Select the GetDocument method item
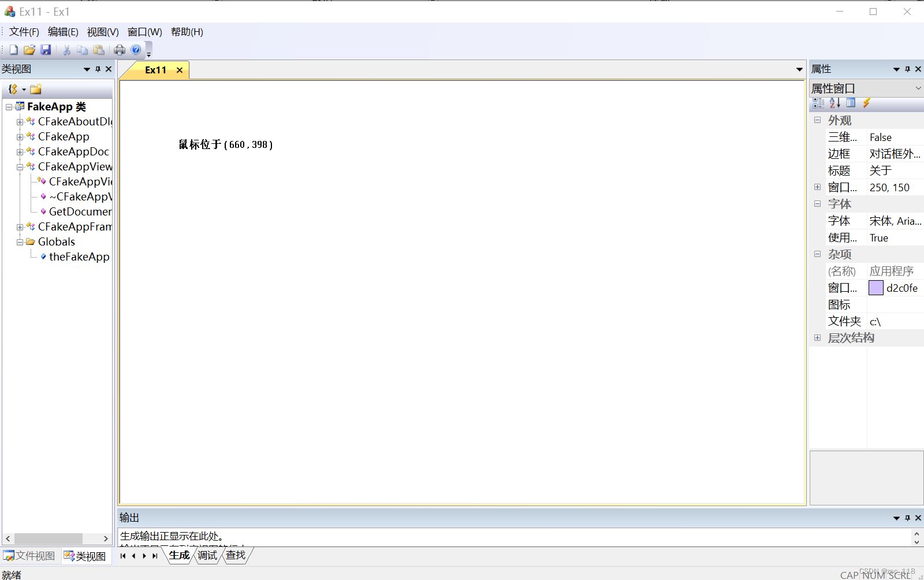This screenshot has width=924, height=580. coord(80,212)
